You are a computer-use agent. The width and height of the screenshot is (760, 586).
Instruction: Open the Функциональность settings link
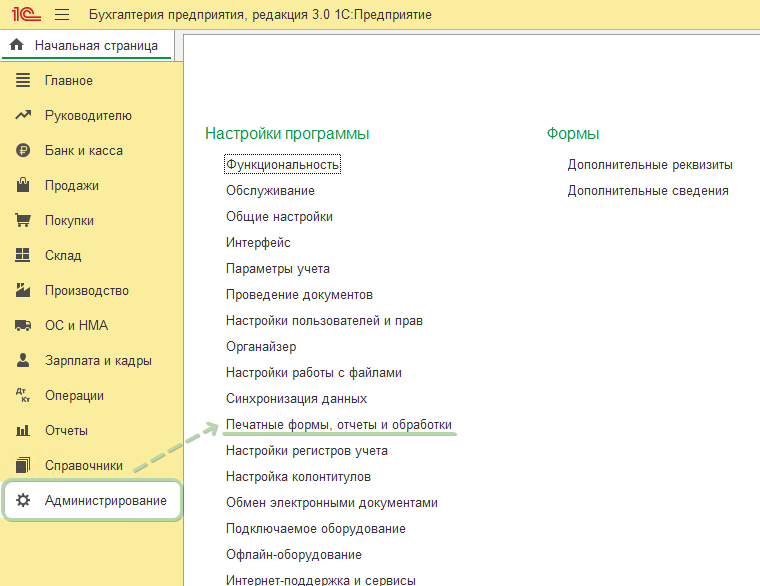point(283,165)
